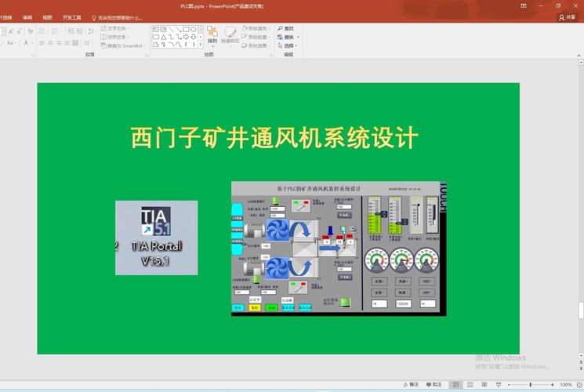This screenshot has width=584, height=392.
Task: Expand the shapes gallery More arrow
Action: coord(201,45)
